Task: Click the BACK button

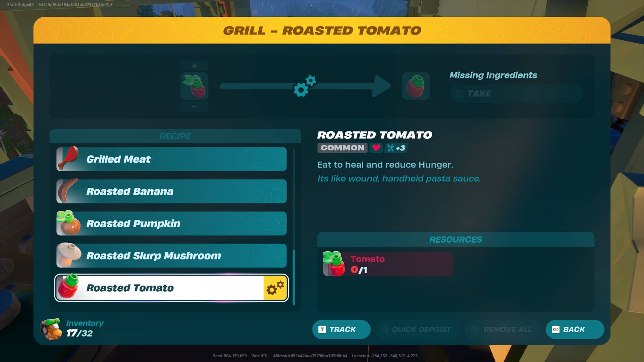Action: coord(575,329)
